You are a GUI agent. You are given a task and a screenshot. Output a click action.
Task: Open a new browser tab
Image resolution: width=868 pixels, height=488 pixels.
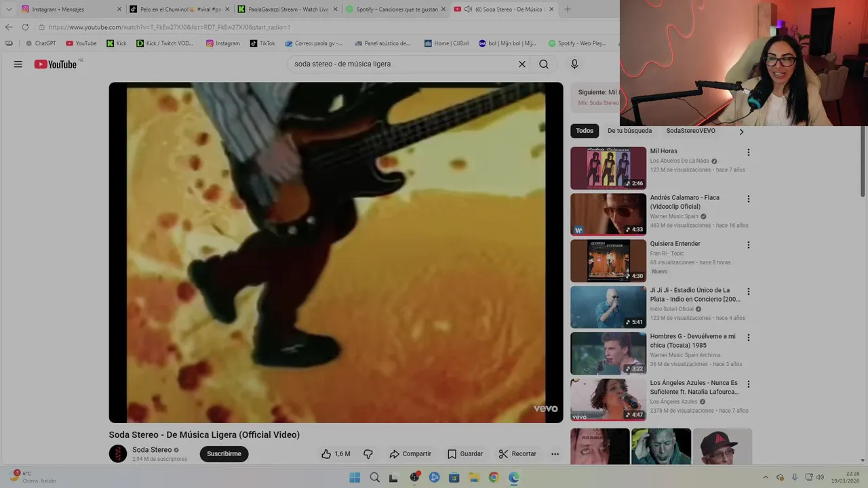pos(568,9)
